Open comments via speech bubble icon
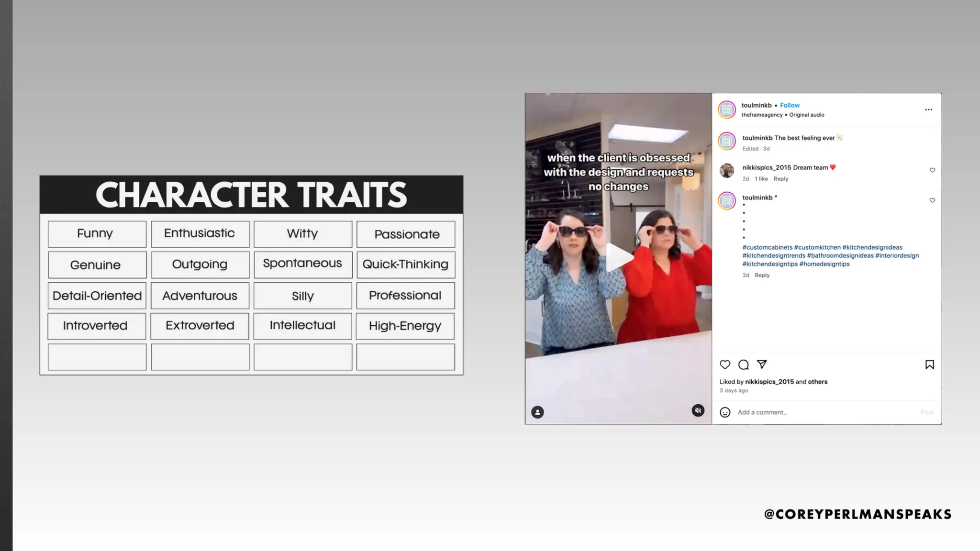The height and width of the screenshot is (551, 980). point(743,364)
